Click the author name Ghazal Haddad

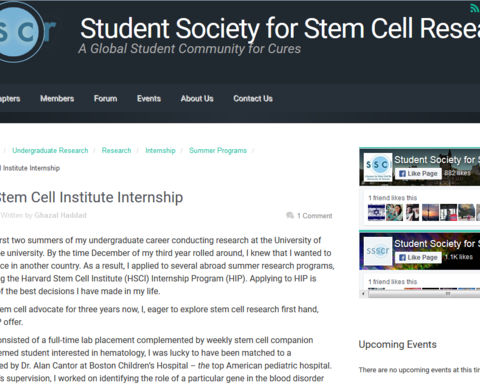coord(60,215)
